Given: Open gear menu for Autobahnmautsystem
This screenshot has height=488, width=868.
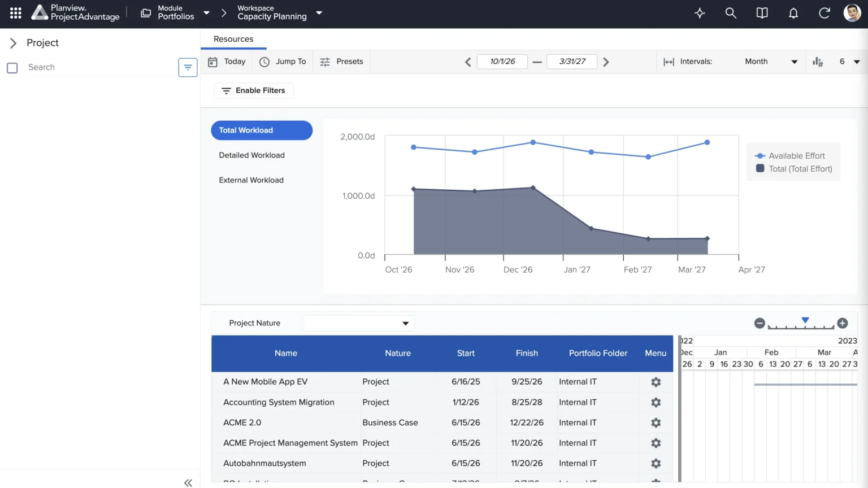Looking at the screenshot, I should [x=656, y=464].
